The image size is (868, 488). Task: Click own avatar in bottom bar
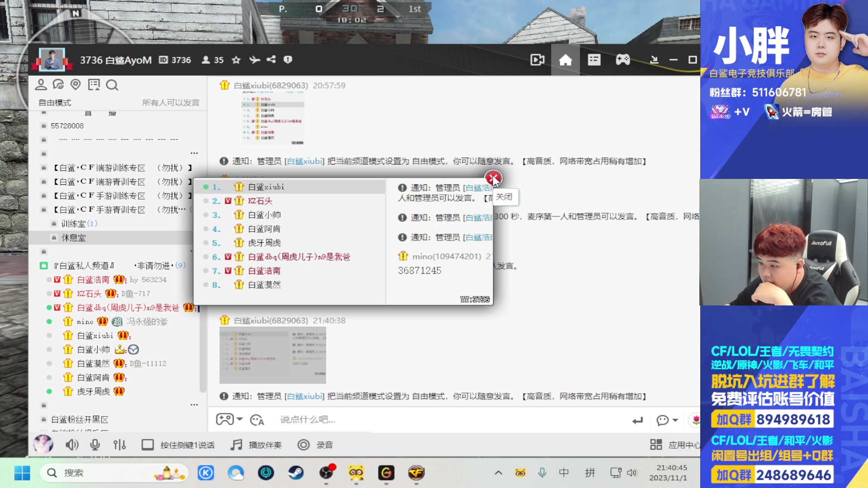(x=43, y=445)
